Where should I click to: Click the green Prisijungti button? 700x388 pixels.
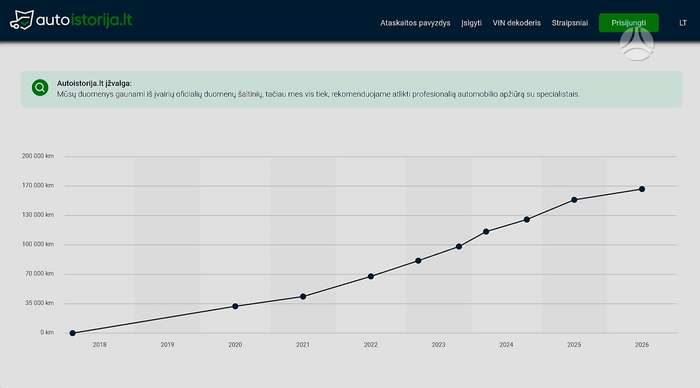(x=629, y=23)
